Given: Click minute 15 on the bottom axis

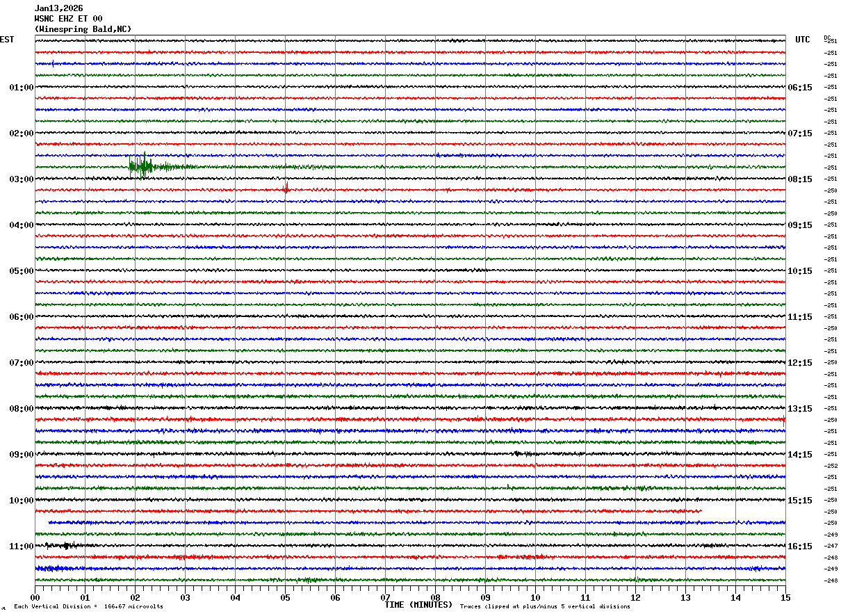Looking at the screenshot, I should [785, 597].
